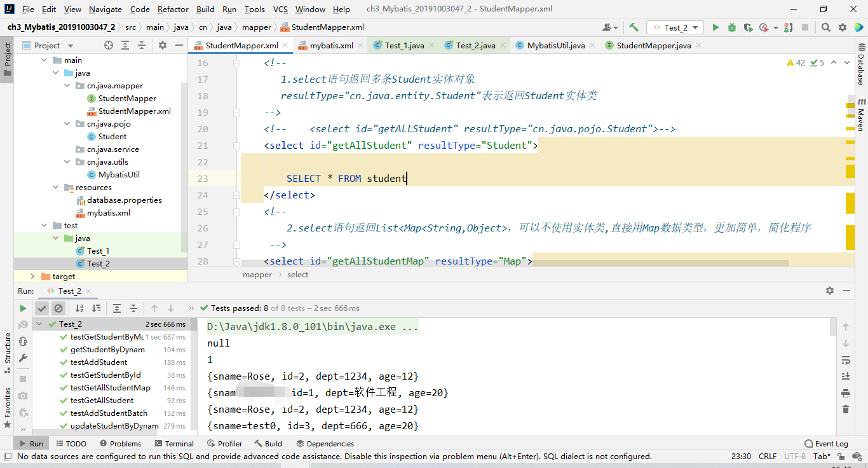Viewport: 868px width, 468px height.
Task: Open the Navigate menu
Action: click(105, 9)
